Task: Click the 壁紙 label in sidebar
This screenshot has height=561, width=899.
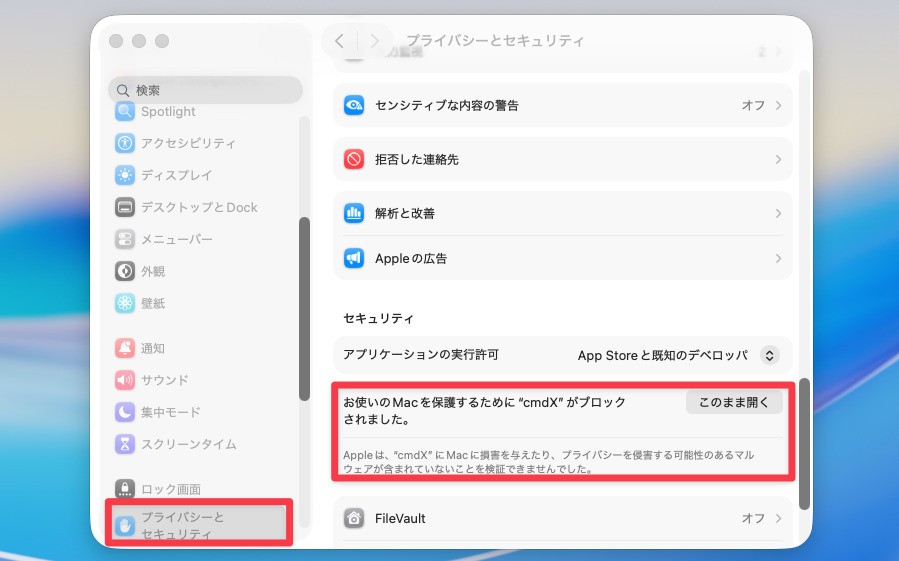Action: pyautogui.click(x=153, y=303)
